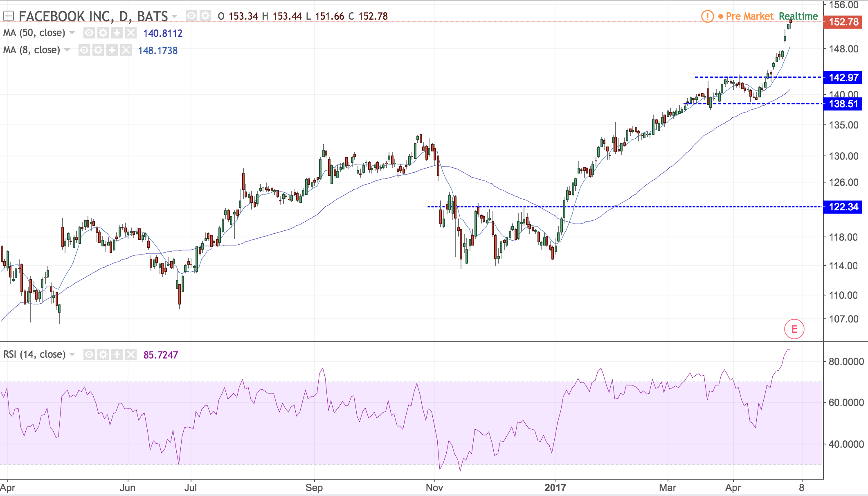Open MA 50 indicator settings gear
This screenshot has width=868, height=496.
(103, 33)
